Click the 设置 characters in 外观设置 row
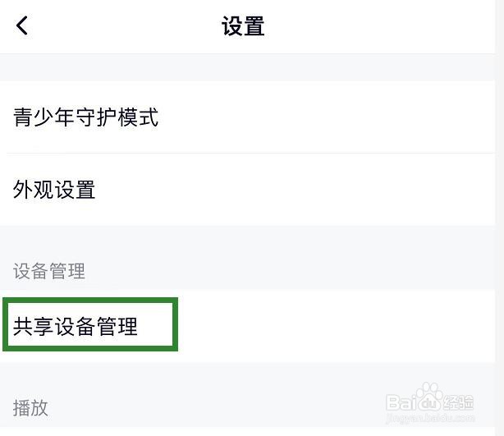Viewport: 504px width, 436px height. tap(76, 190)
